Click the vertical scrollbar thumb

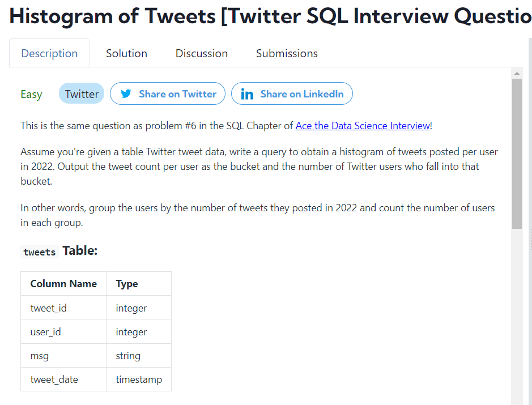pyautogui.click(x=517, y=154)
